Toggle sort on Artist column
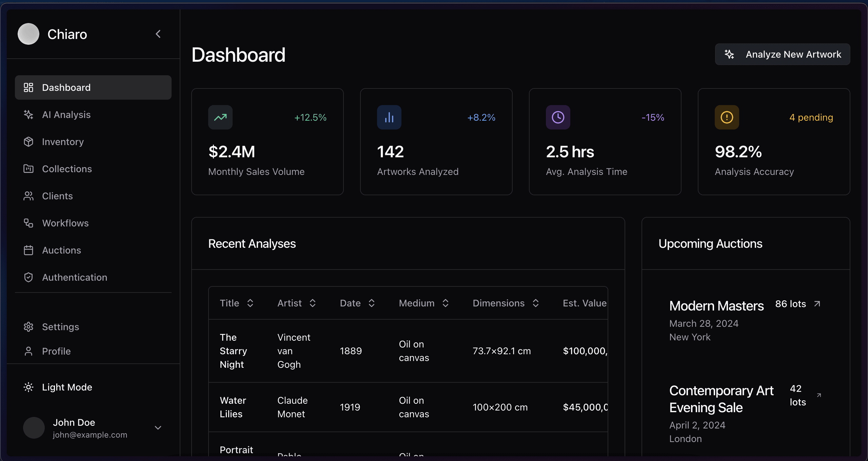 click(x=313, y=303)
